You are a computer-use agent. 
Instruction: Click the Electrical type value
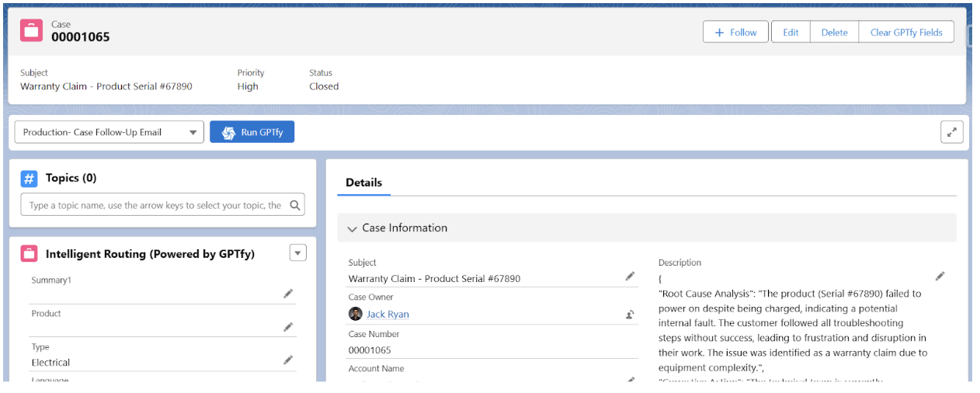50,363
